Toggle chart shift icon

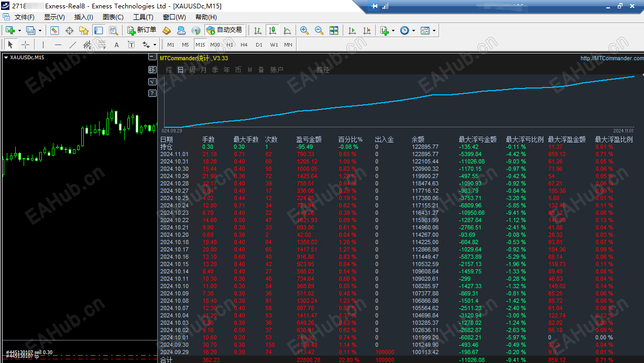point(367,30)
